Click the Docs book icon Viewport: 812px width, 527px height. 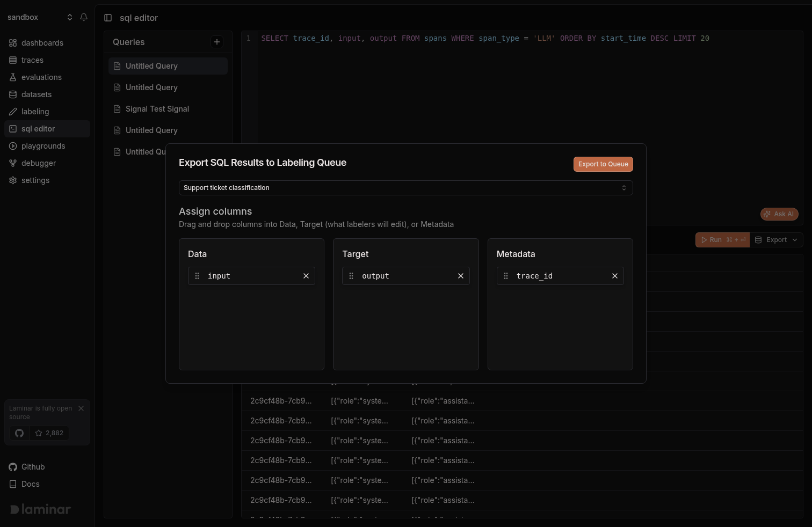click(x=13, y=484)
